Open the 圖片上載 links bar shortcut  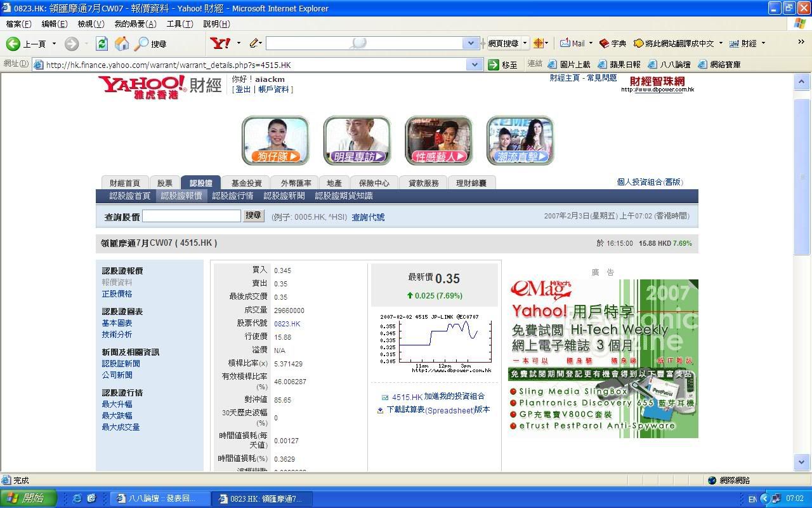pos(569,64)
